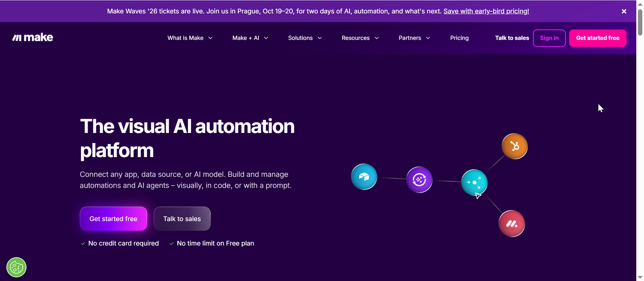Click Talk to sales in the header
This screenshot has width=644, height=281.
coord(512,38)
